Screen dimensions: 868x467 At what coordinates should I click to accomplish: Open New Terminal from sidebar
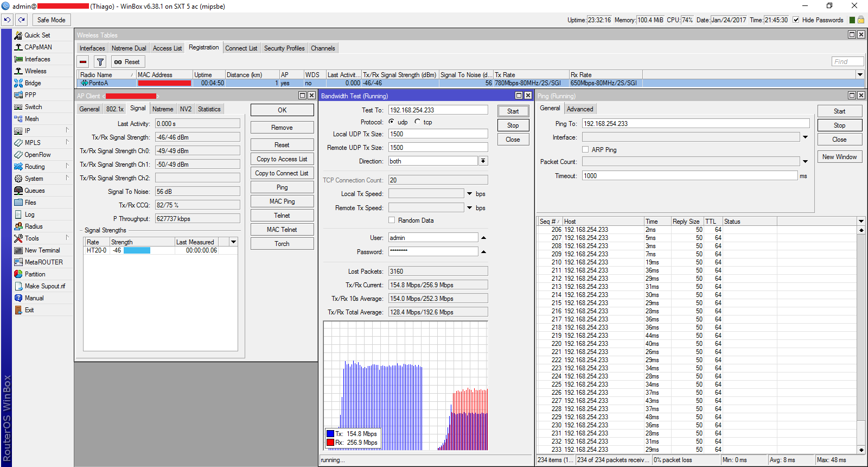click(x=42, y=250)
